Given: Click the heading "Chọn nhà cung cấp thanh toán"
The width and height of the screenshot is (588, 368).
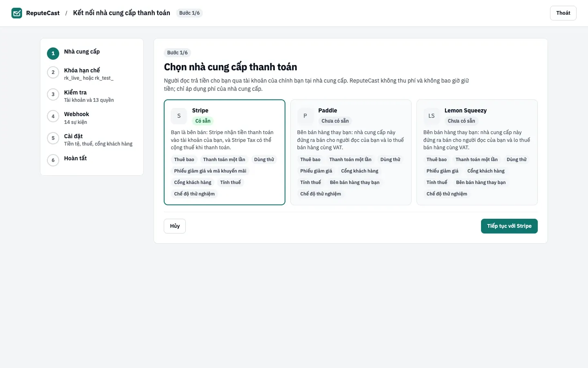Looking at the screenshot, I should [x=231, y=67].
